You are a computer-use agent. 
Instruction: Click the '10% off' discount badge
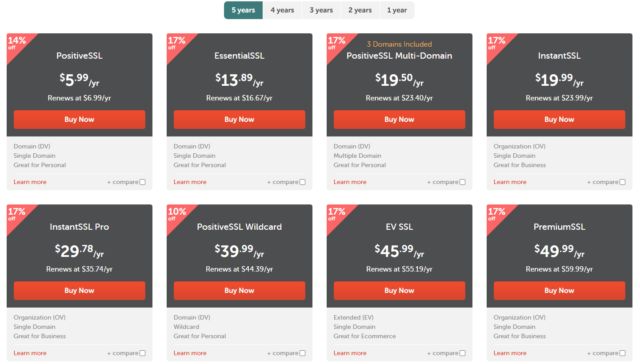[177, 214]
